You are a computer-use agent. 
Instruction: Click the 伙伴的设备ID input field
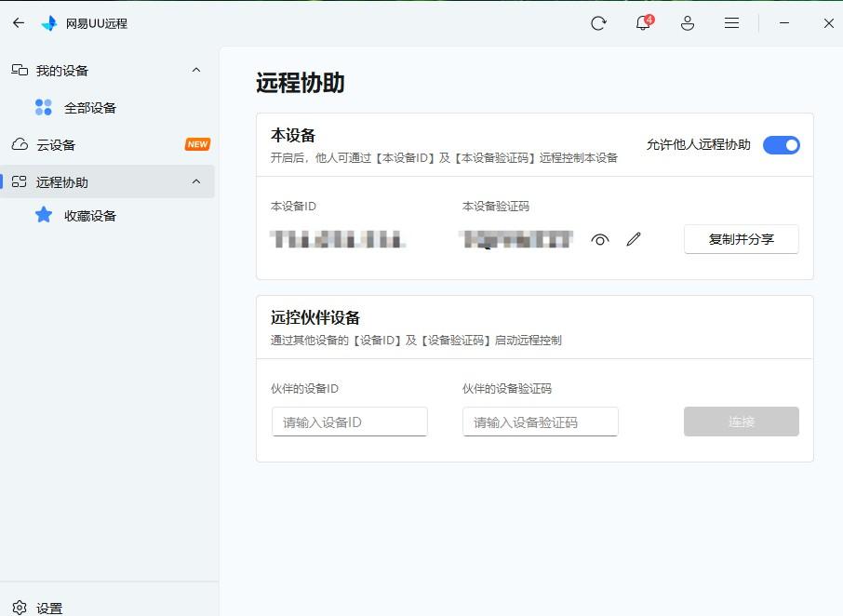click(349, 422)
